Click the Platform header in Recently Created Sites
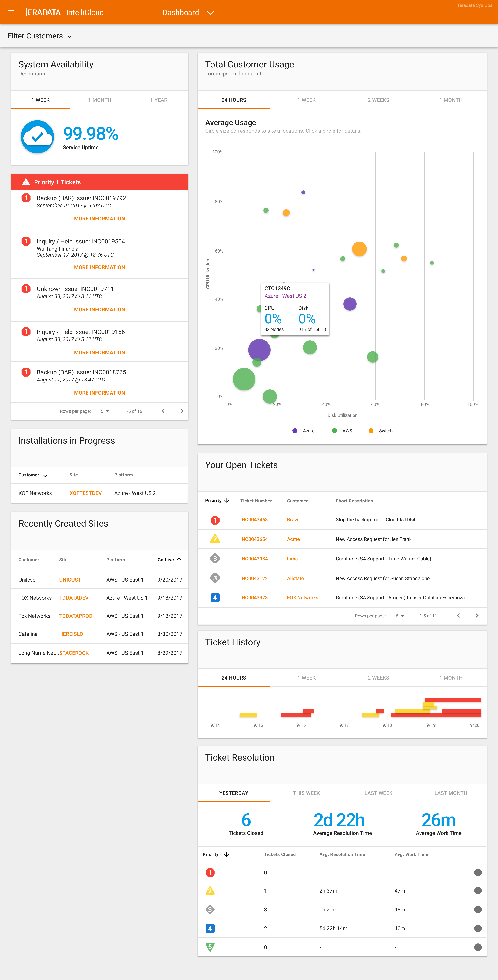This screenshot has width=498, height=980. click(x=116, y=560)
